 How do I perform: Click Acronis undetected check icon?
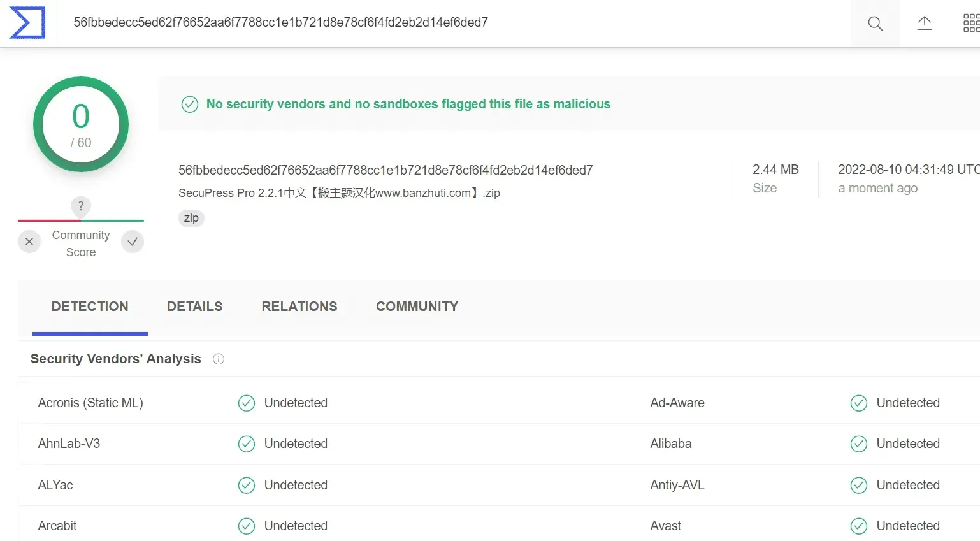pos(247,403)
